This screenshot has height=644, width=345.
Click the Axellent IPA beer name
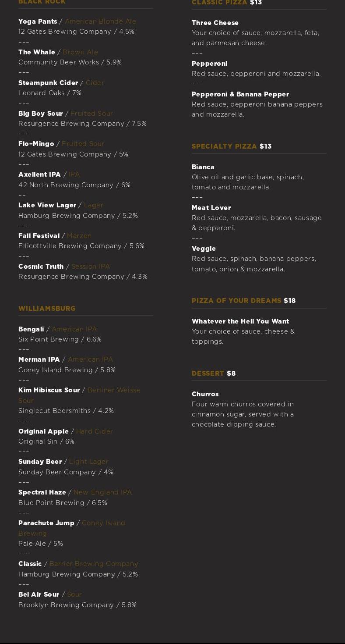click(x=39, y=174)
